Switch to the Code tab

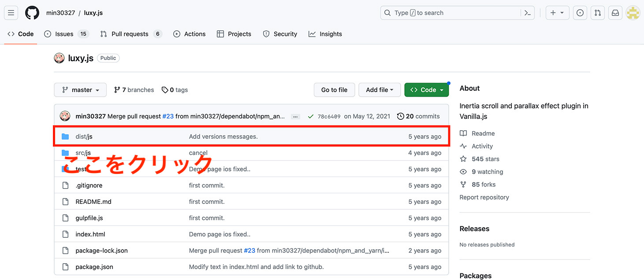[x=21, y=34]
